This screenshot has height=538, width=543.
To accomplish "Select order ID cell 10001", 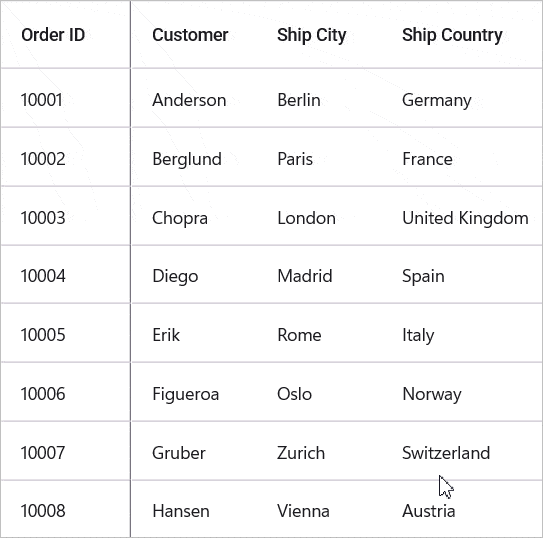I will (x=65, y=98).
